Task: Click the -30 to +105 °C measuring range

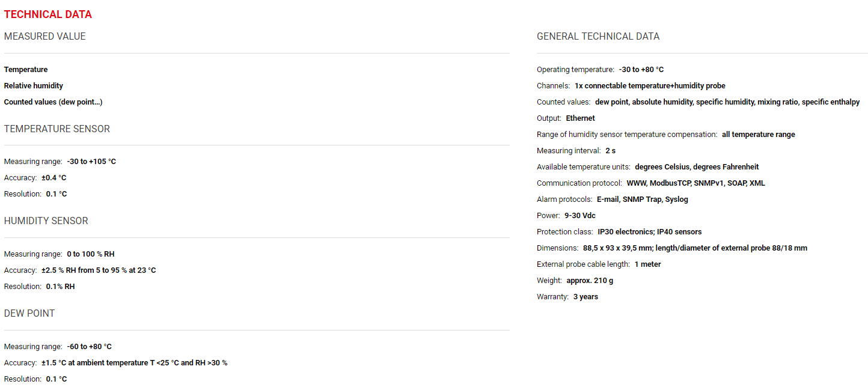Action: pyautogui.click(x=91, y=162)
